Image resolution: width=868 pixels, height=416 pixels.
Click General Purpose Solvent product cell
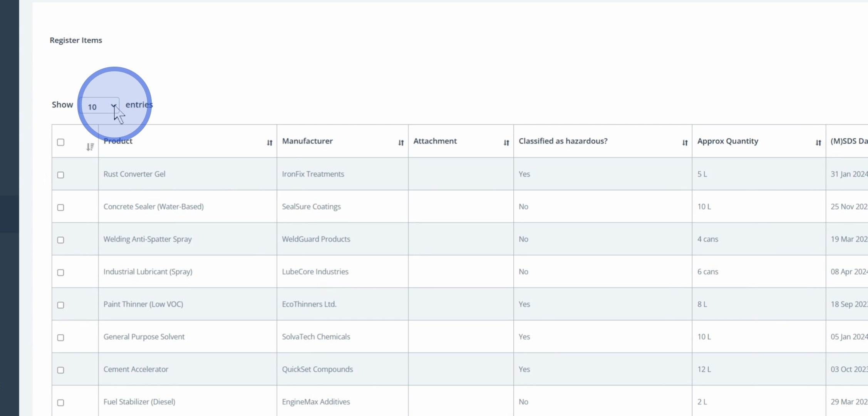(144, 337)
